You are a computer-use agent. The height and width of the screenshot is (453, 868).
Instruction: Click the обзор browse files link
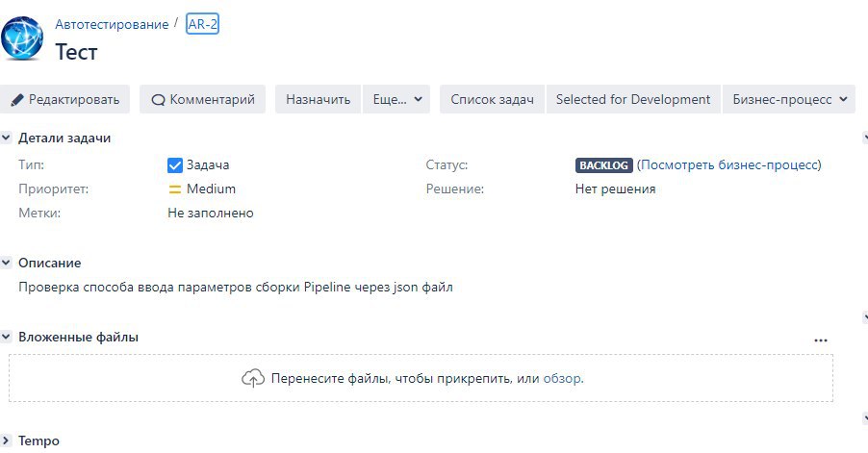click(562, 378)
